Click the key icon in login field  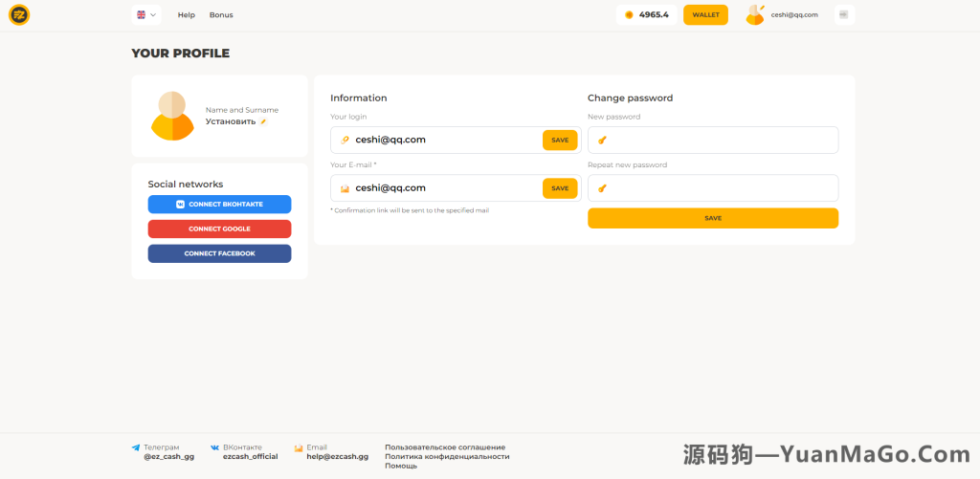coord(345,140)
